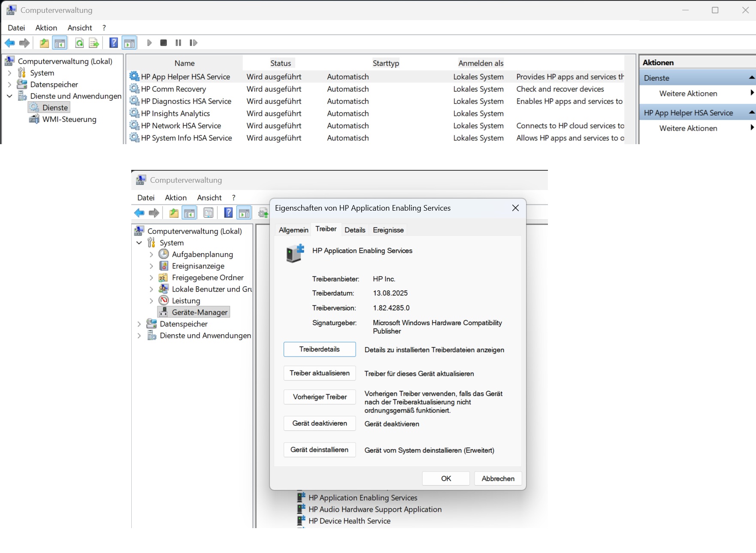Open Help icon in lower window toolbar
The height and width of the screenshot is (553, 756).
coord(228,213)
